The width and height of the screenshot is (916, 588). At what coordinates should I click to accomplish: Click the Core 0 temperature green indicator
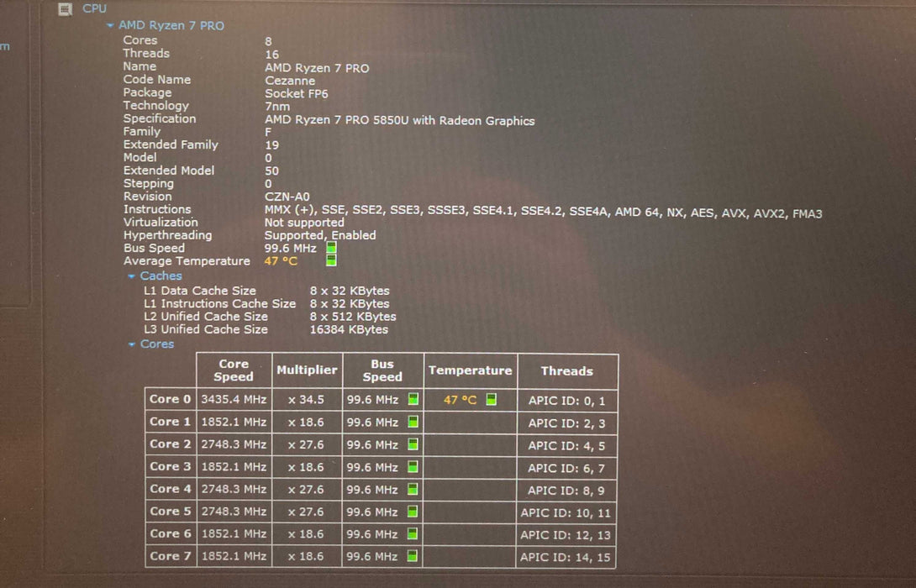pyautogui.click(x=492, y=399)
